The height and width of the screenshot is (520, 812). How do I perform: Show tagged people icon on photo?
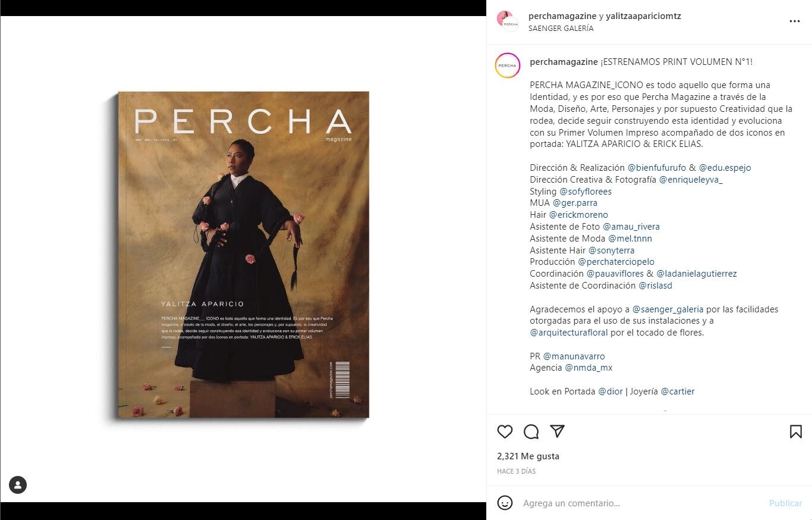click(x=18, y=485)
